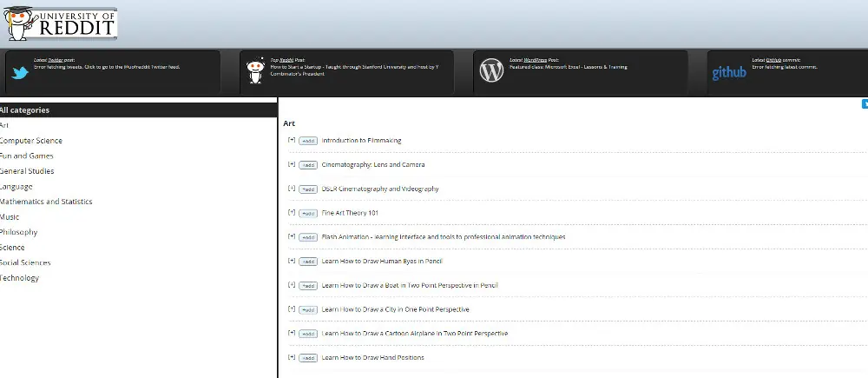Choose the Philosophy category

[x=19, y=232]
